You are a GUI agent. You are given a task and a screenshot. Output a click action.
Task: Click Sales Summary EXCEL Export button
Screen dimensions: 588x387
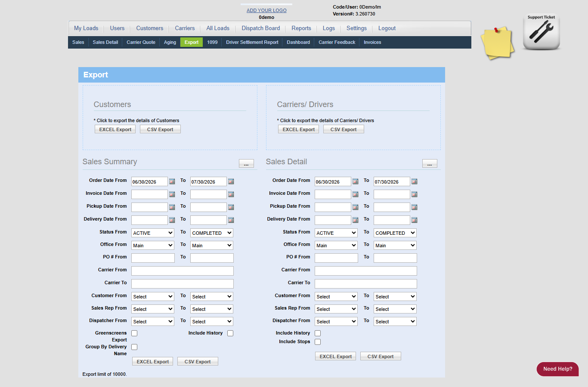(x=152, y=362)
